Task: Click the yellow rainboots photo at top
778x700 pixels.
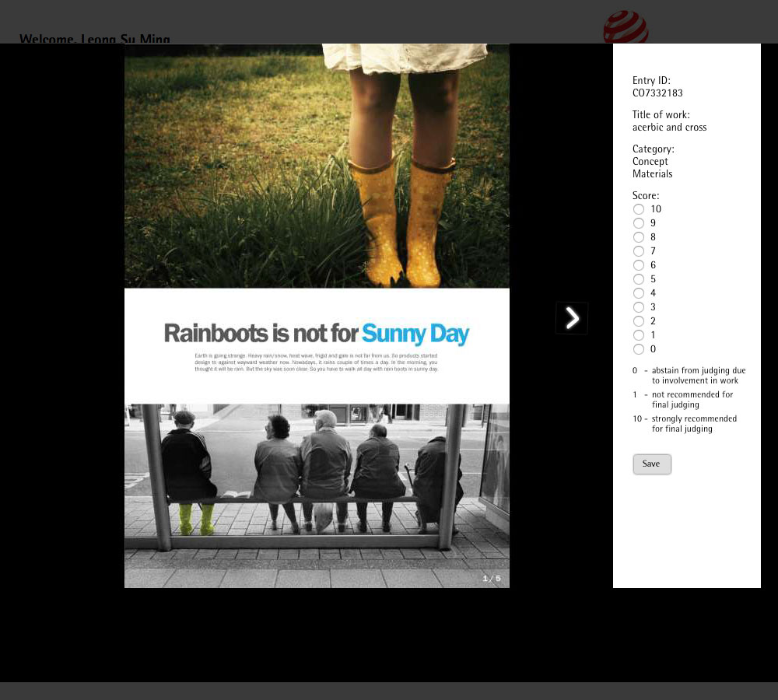Action: pos(317,166)
